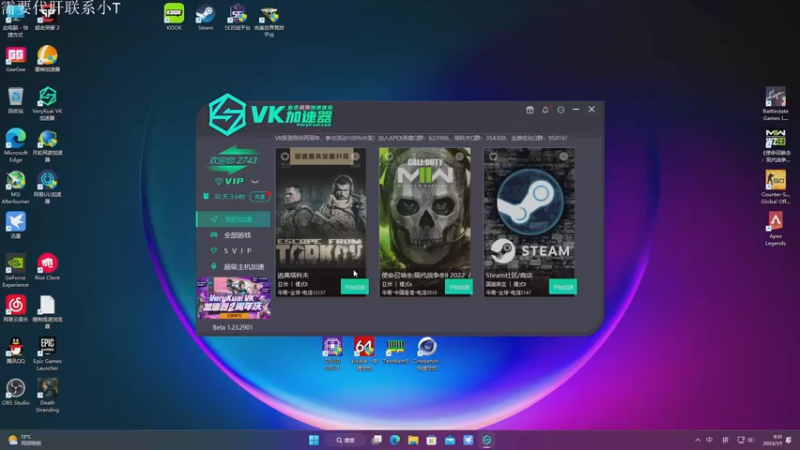Click the taskbar search box
Screen dimensions: 800x450
point(346,440)
